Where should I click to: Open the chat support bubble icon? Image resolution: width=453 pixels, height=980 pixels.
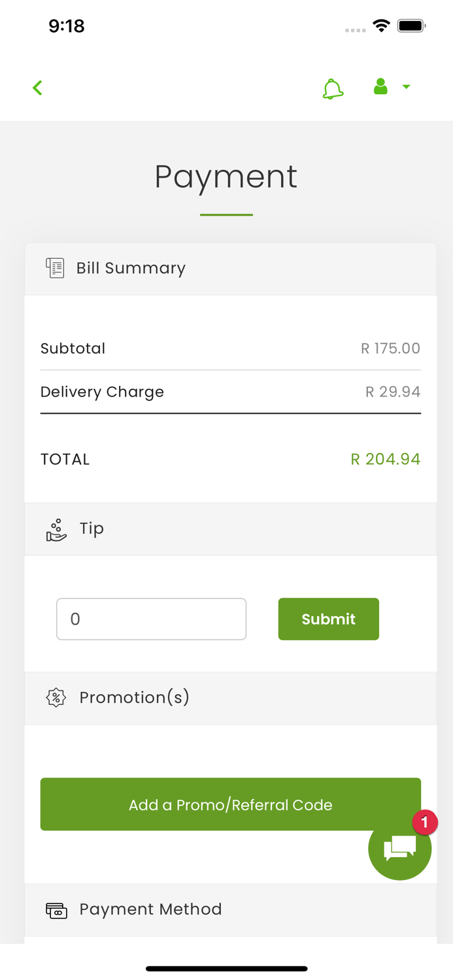(x=399, y=847)
